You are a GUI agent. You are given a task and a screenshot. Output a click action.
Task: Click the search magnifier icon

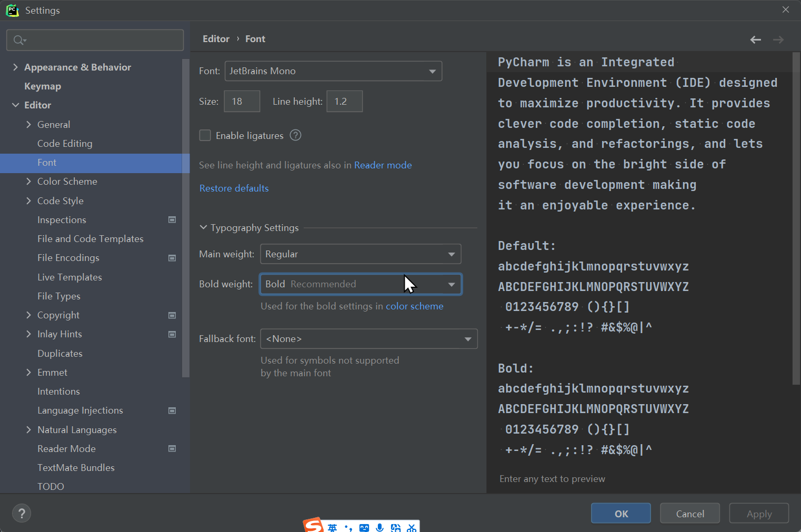[19, 40]
